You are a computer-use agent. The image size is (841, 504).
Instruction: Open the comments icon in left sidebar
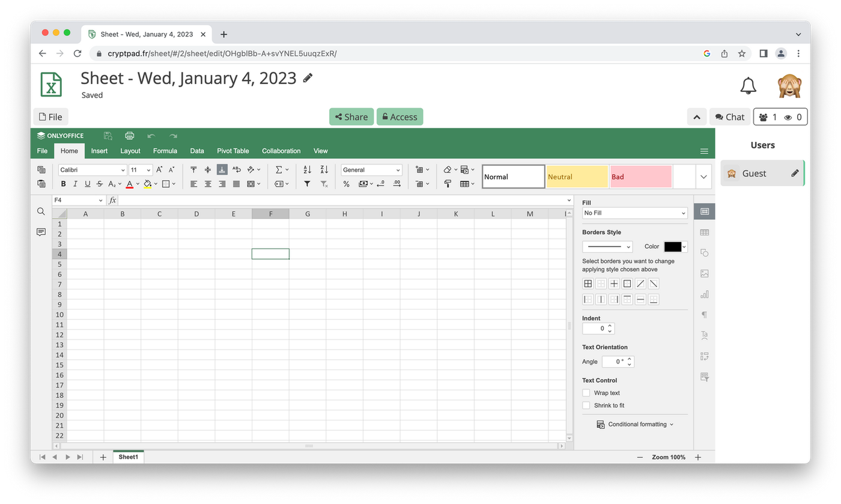point(41,232)
